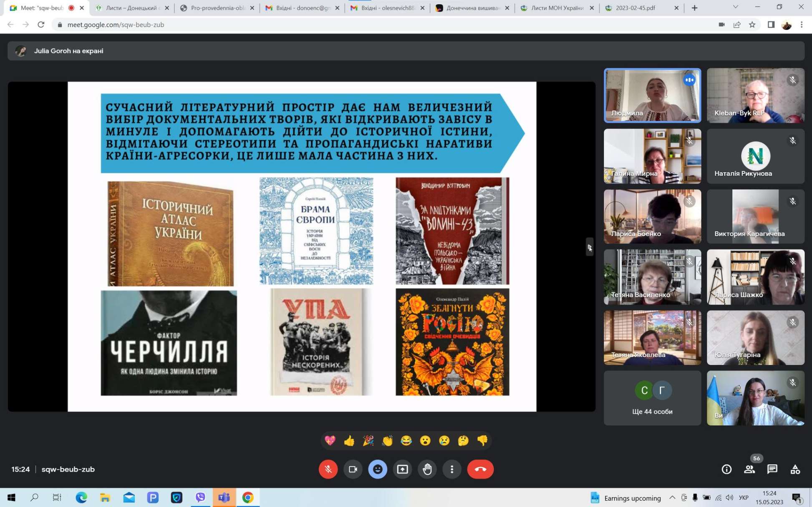Open Viber from the taskbar

[x=200, y=497]
